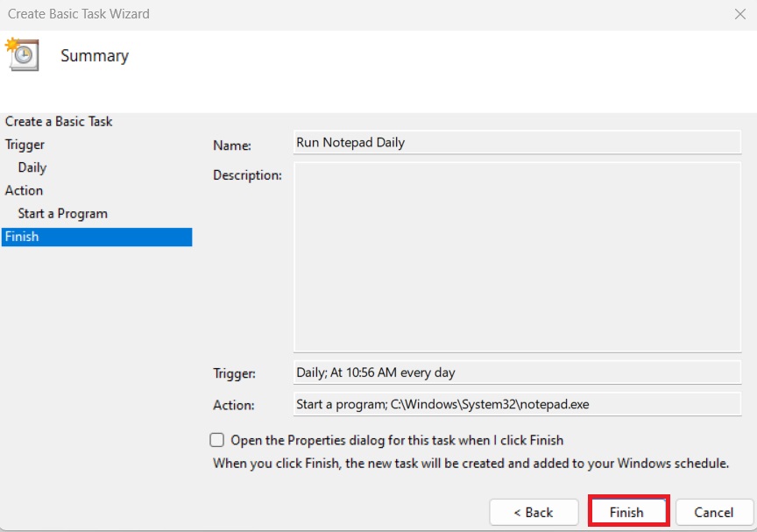757x532 pixels.
Task: Click the Create Basic Task Wizard title bar
Action: (x=350, y=14)
